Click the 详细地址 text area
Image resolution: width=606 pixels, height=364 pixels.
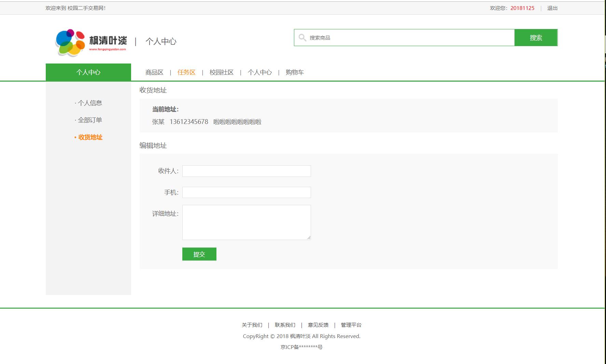tap(246, 222)
